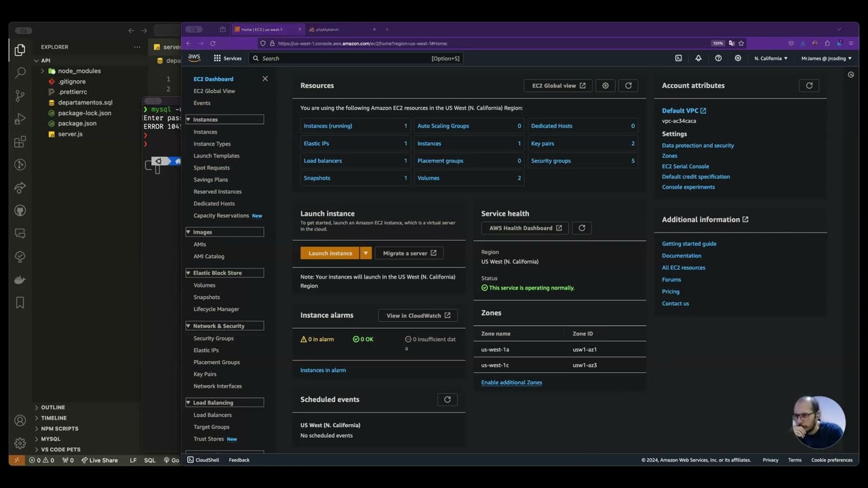Collapse Network & Security section
The image size is (868, 488).
coord(189,326)
